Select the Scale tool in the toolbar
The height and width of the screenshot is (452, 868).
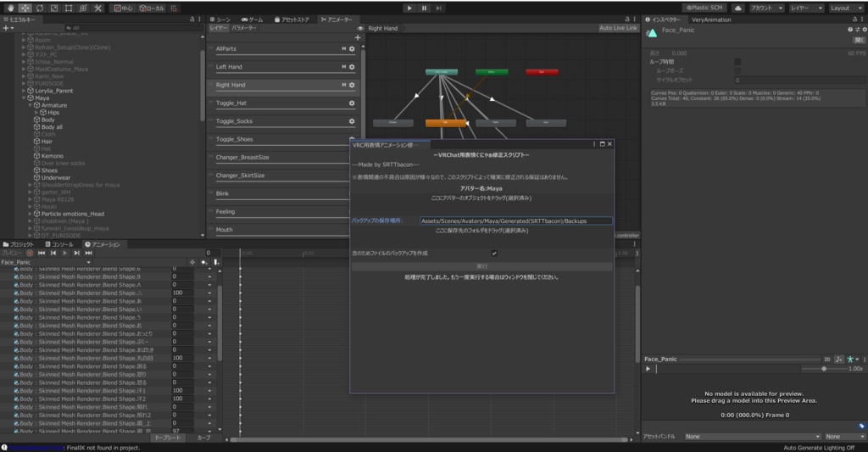[x=54, y=8]
